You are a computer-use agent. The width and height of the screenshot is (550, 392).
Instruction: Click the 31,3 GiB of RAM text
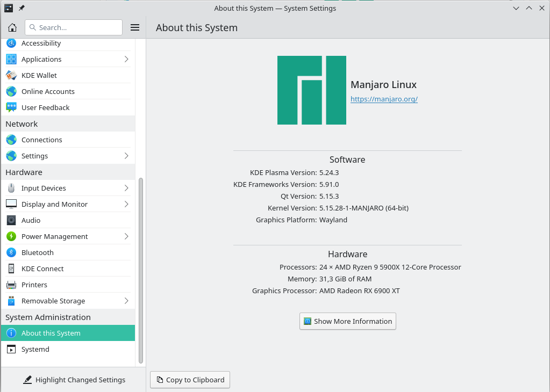pos(346,279)
